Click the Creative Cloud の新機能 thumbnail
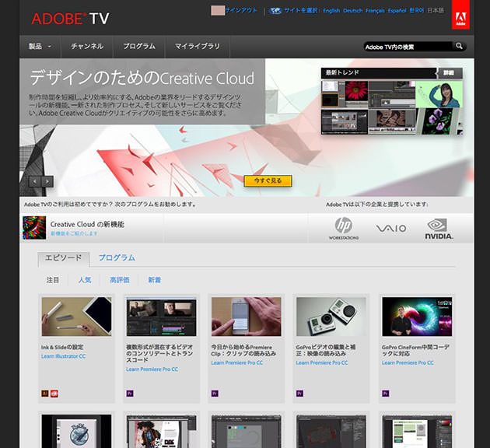This screenshot has width=490, height=448. click(34, 228)
